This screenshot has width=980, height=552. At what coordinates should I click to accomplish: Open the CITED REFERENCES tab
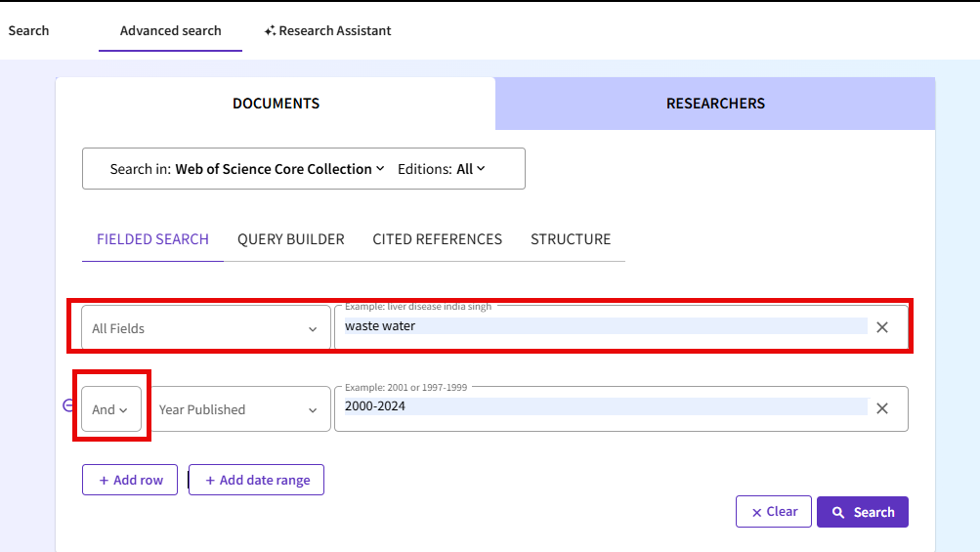pyautogui.click(x=437, y=239)
